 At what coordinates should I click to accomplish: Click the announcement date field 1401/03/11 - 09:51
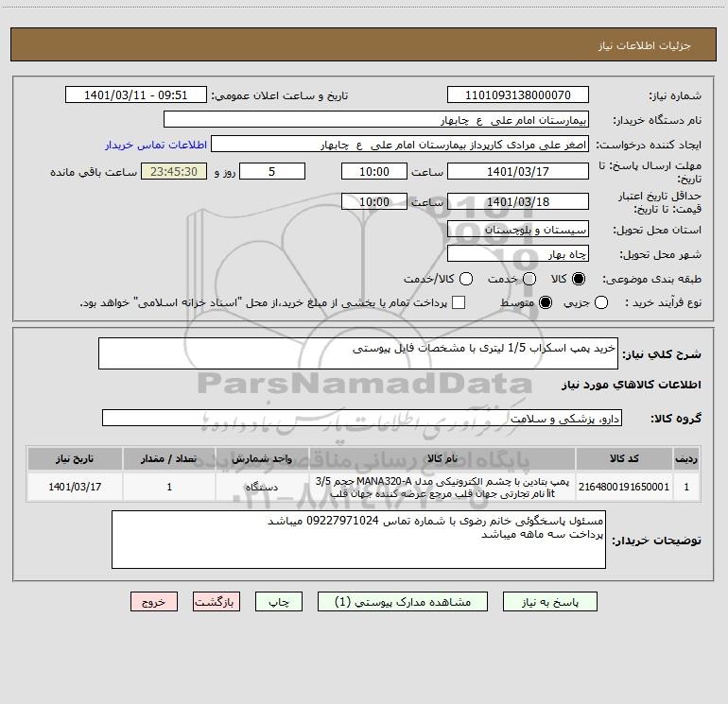pos(135,95)
